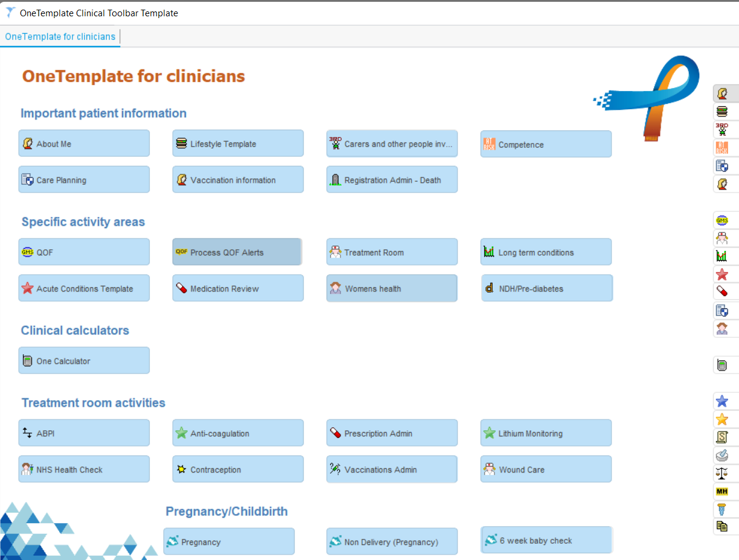This screenshot has height=560, width=739.
Task: Open the Treatment Room button
Action: pyautogui.click(x=392, y=252)
